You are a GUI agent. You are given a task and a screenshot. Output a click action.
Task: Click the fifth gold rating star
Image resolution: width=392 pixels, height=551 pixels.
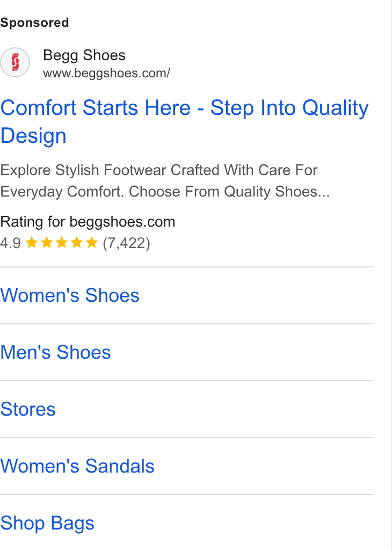[x=92, y=242]
